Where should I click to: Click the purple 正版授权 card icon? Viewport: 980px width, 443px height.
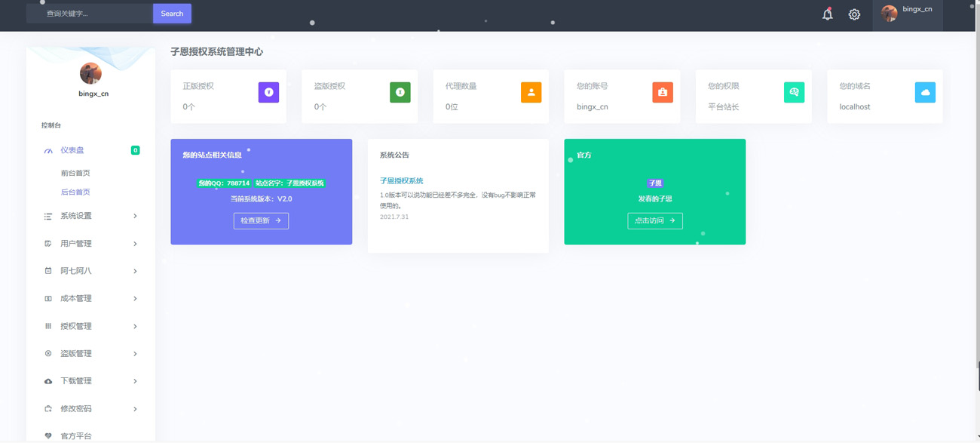268,92
